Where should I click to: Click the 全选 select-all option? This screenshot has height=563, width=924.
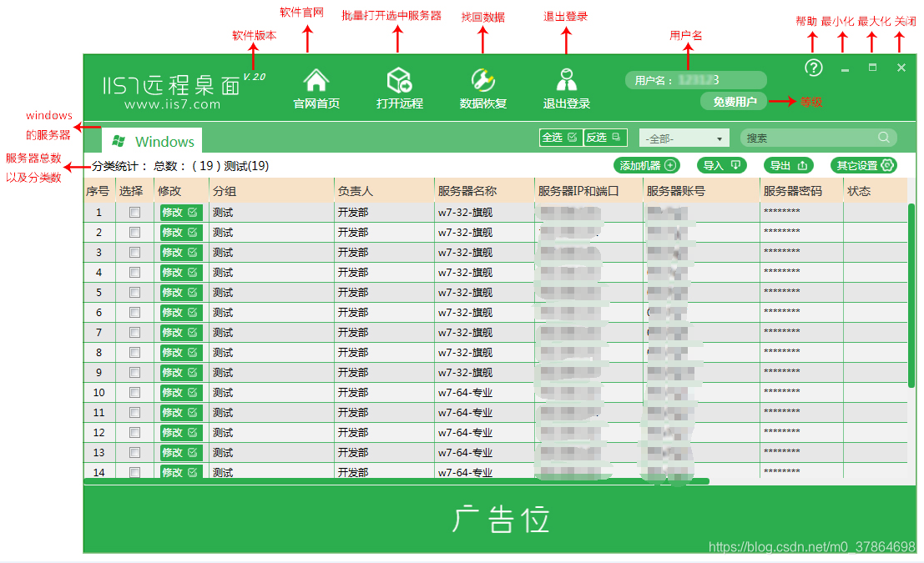click(x=560, y=137)
